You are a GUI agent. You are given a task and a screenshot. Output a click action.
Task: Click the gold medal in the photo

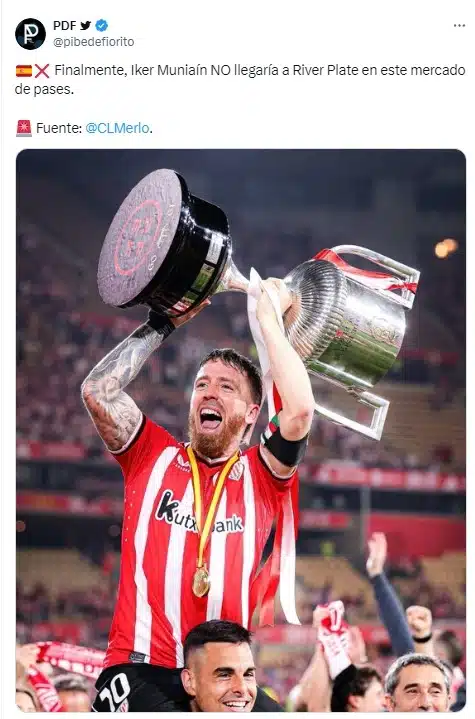point(201,581)
